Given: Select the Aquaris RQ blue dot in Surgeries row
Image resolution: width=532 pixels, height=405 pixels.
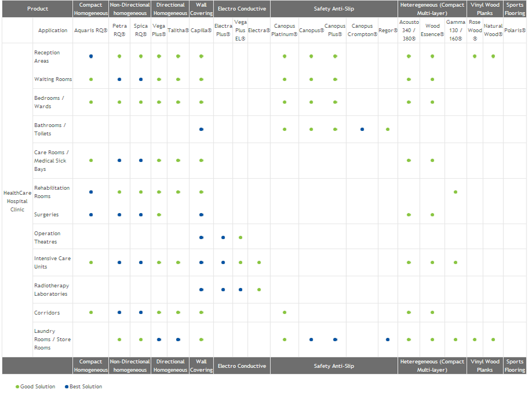Looking at the screenshot, I should tap(91, 215).
